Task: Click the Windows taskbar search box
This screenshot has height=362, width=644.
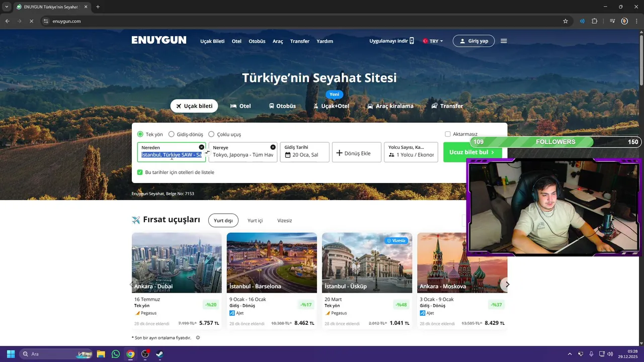Action: click(55, 354)
